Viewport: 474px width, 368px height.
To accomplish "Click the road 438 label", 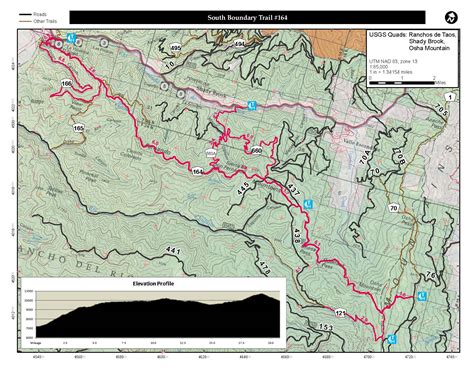I will [297, 235].
